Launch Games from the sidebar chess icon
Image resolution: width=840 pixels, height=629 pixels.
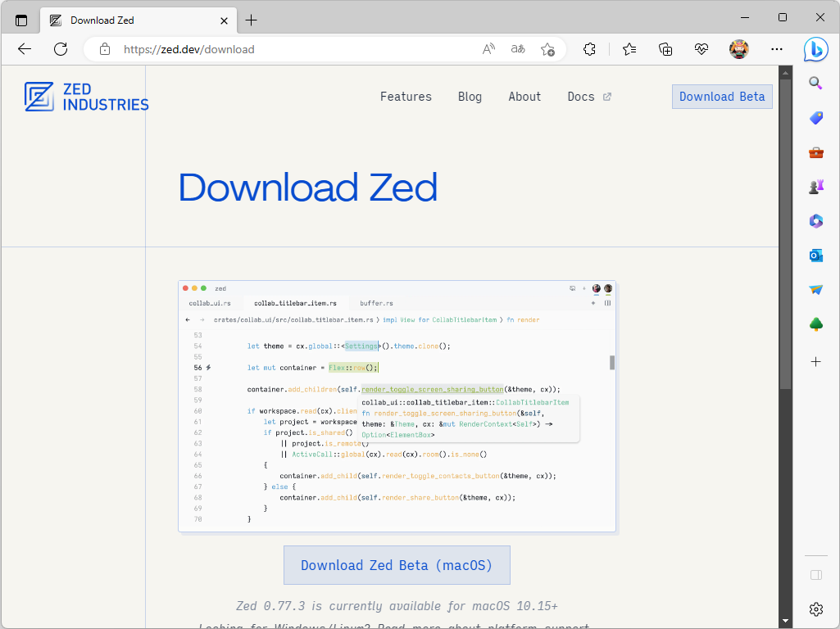coord(815,186)
